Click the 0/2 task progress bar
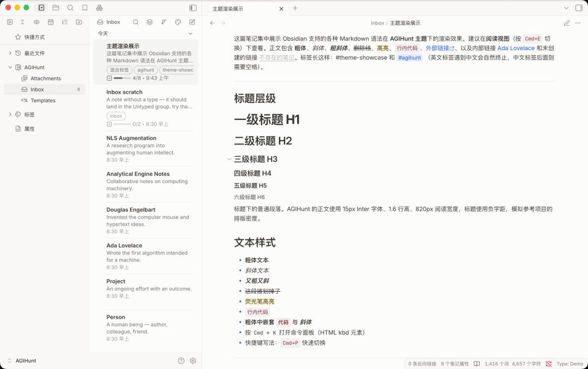 pos(122,124)
